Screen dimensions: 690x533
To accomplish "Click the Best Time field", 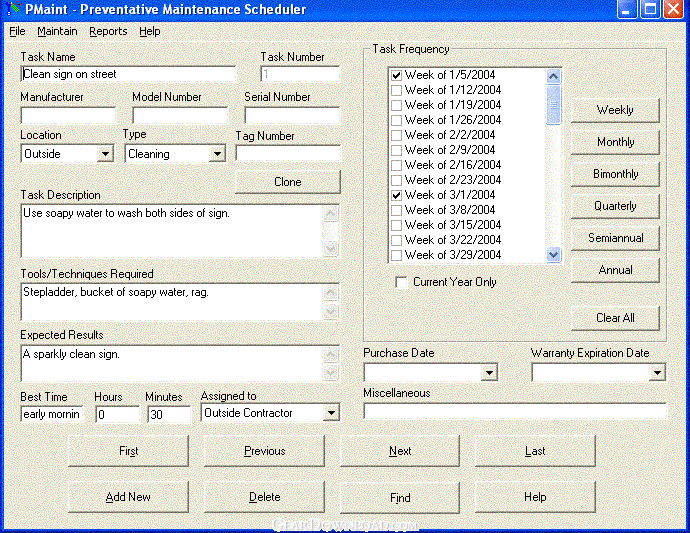I will 52,414.
